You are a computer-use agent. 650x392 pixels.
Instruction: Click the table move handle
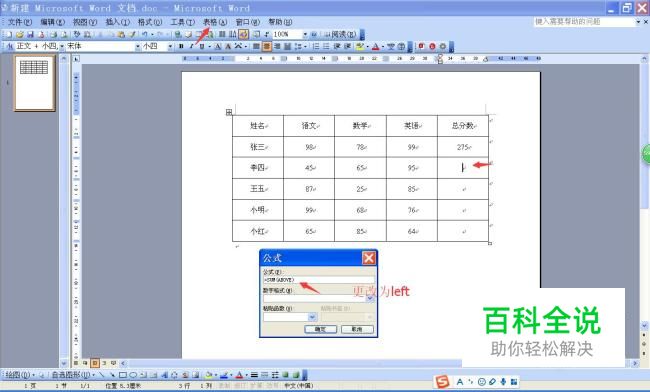click(229, 112)
